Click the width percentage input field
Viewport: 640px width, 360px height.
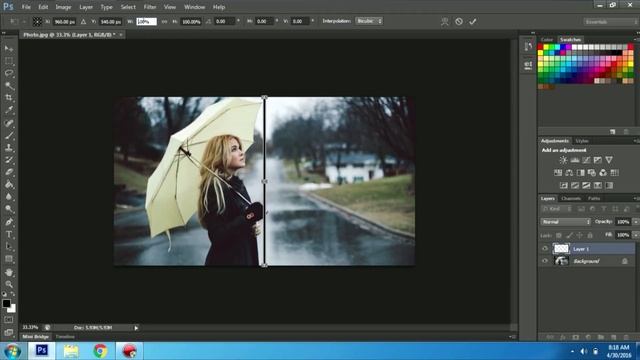(146, 21)
